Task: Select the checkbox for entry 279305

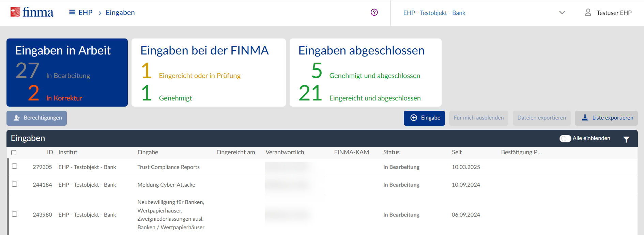Action: tap(14, 166)
